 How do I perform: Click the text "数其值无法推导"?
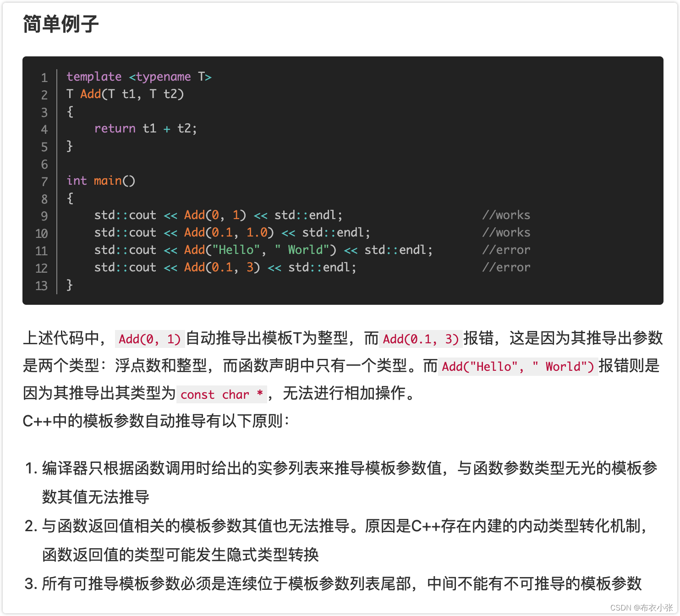point(96,497)
